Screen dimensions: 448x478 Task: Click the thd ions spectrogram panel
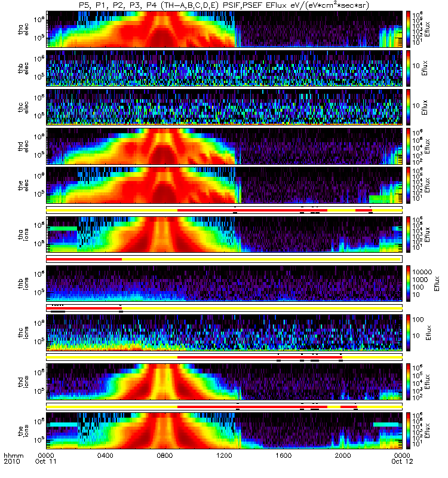tap(225, 382)
